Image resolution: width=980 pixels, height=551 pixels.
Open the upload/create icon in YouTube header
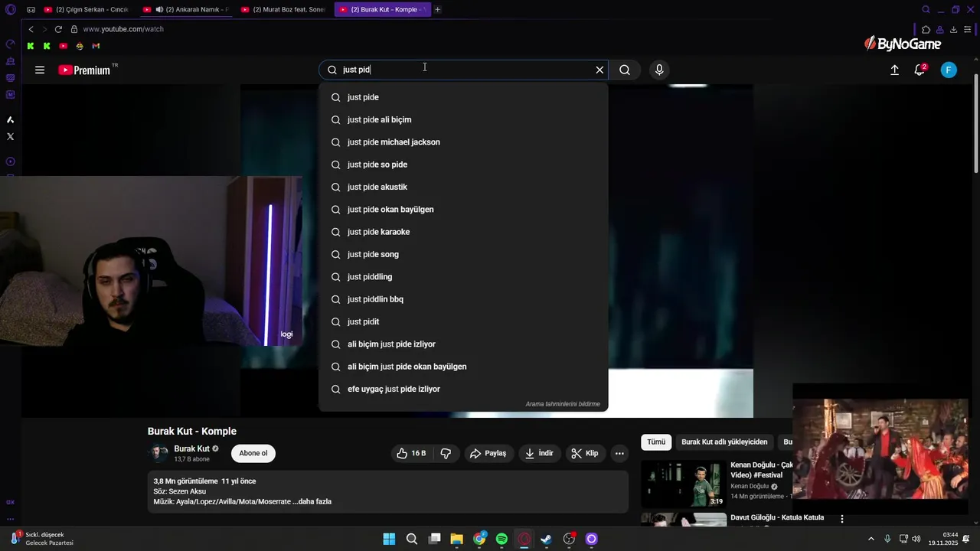[x=894, y=70]
